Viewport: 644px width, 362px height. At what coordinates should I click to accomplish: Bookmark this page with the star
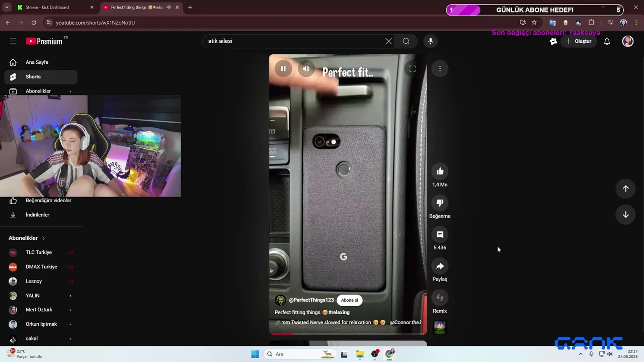click(534, 23)
